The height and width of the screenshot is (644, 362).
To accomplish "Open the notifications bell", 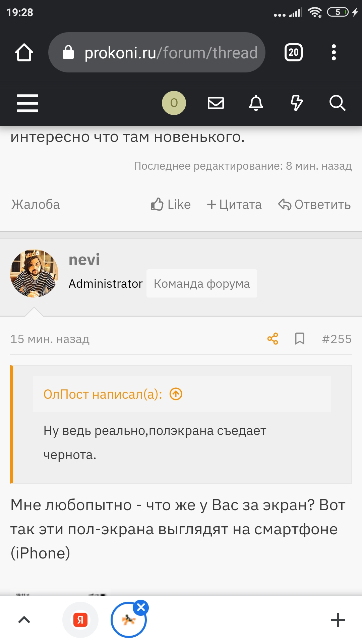I will pos(256,103).
